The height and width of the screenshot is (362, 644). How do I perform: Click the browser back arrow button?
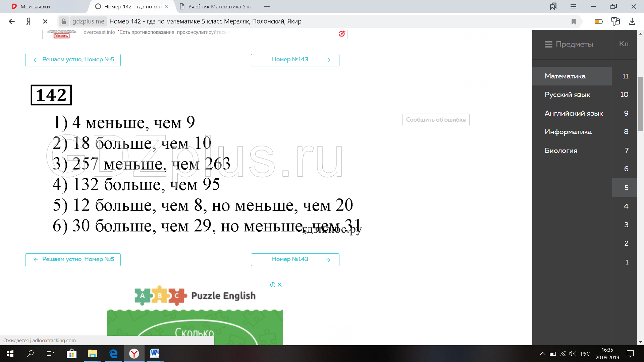[12, 21]
